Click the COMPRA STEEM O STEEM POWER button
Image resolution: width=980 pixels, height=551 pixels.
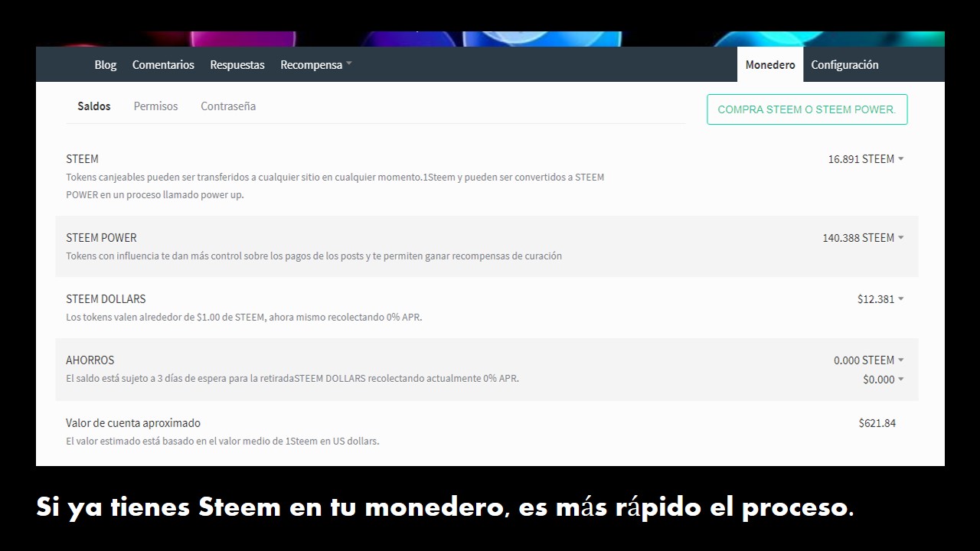click(807, 109)
